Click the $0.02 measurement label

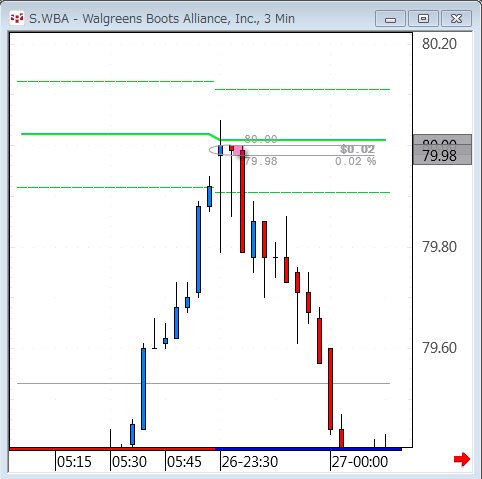tap(357, 149)
